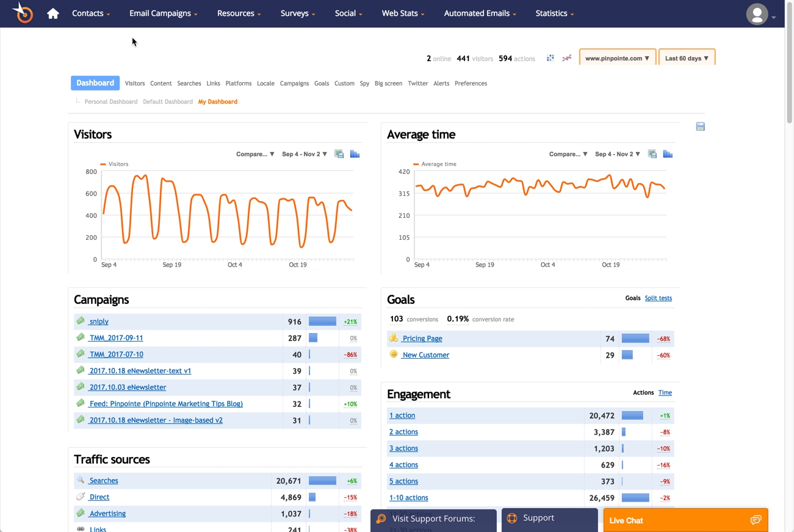Switch the Visitors chart to bar graph
The height and width of the screenshot is (532, 794).
(x=355, y=154)
